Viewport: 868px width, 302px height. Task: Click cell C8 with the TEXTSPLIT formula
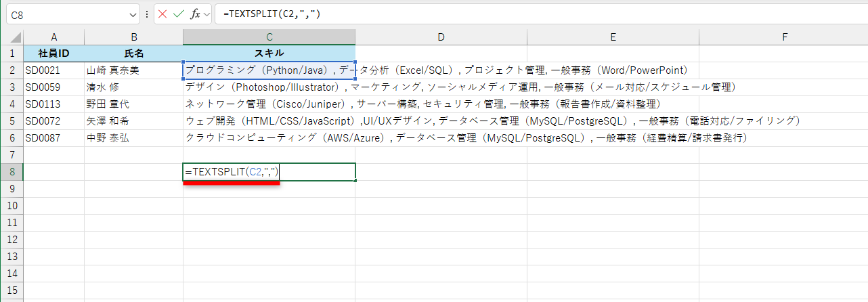click(269, 172)
